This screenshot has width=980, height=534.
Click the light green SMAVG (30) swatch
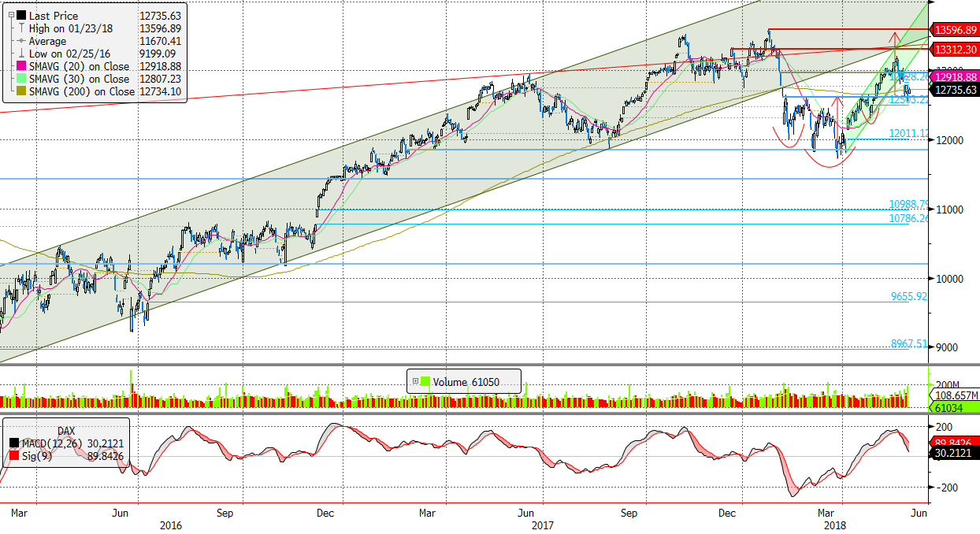coord(20,79)
